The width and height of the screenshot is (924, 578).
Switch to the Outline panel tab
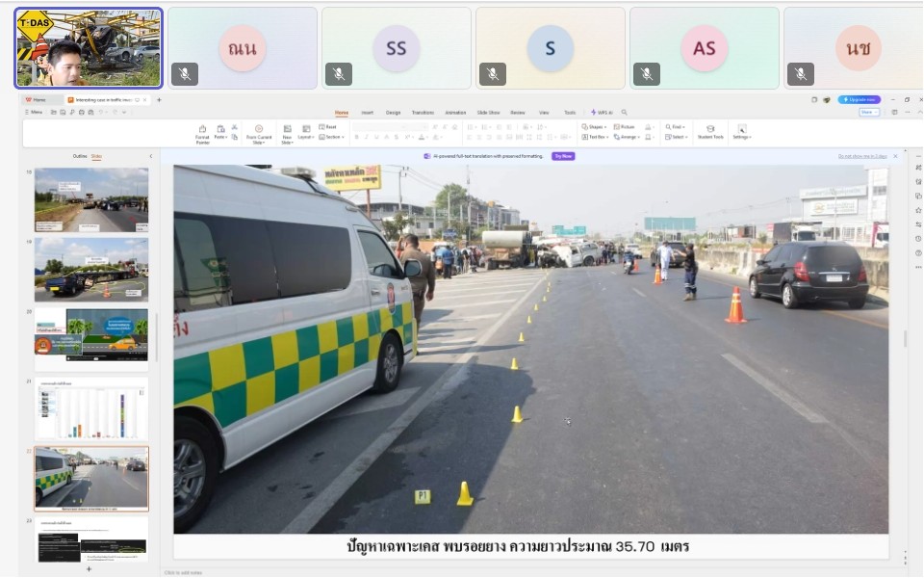tap(80, 156)
